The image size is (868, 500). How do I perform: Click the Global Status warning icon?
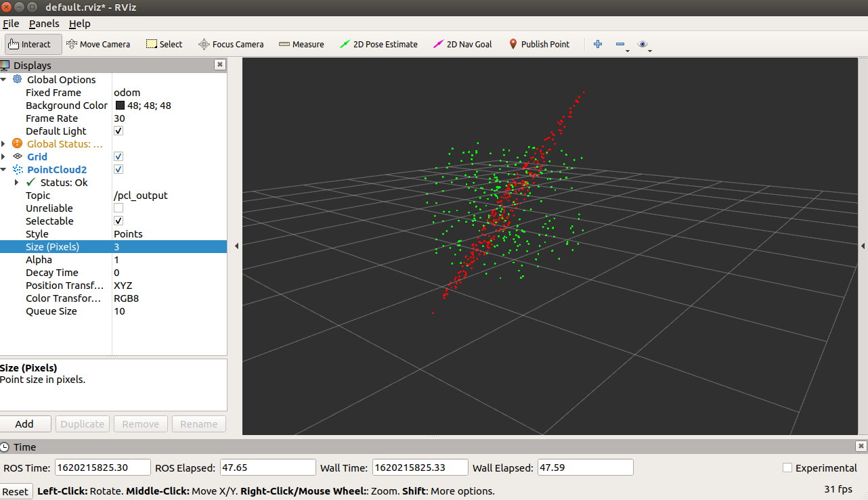[17, 143]
